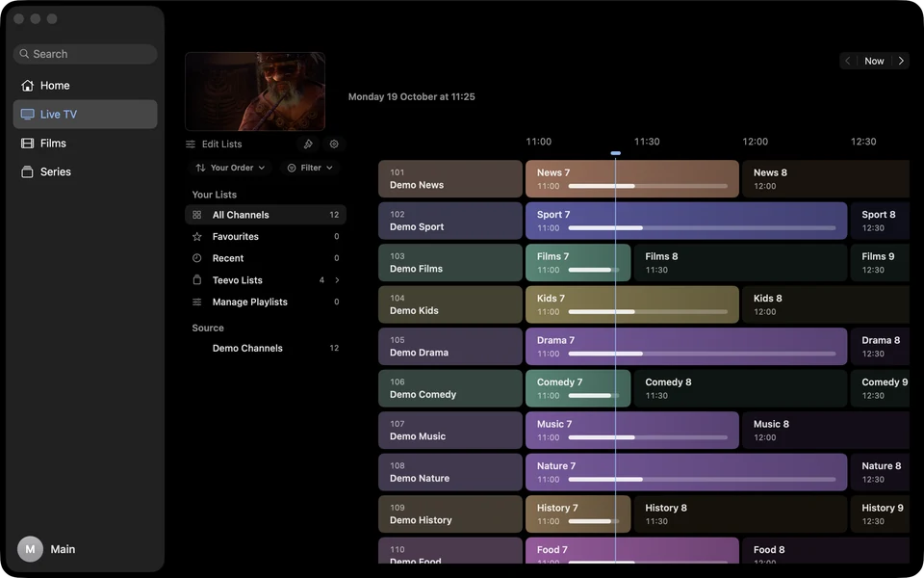Click the Films filmstrip icon

[27, 144]
